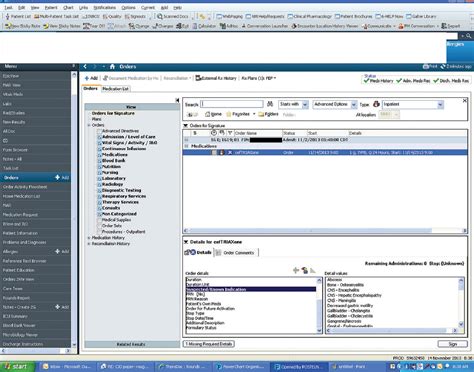474x372 pixels.
Task: Open External Rx History
Action: (x=216, y=78)
